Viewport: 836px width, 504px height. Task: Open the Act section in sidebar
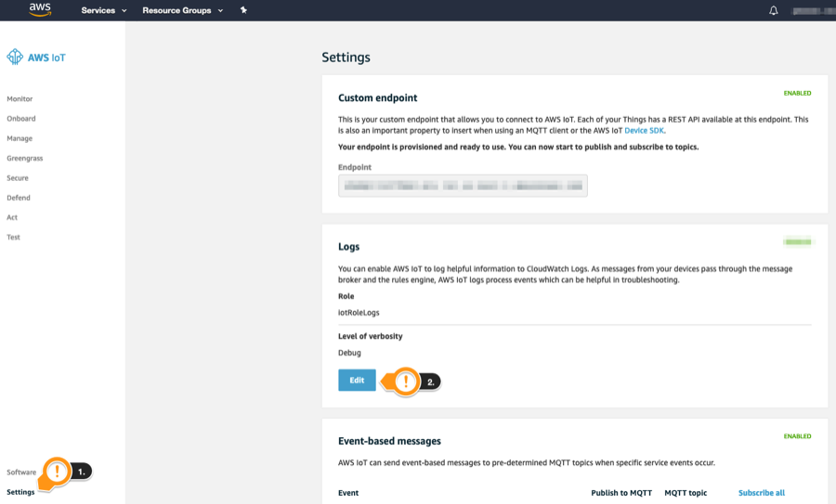tap(12, 217)
